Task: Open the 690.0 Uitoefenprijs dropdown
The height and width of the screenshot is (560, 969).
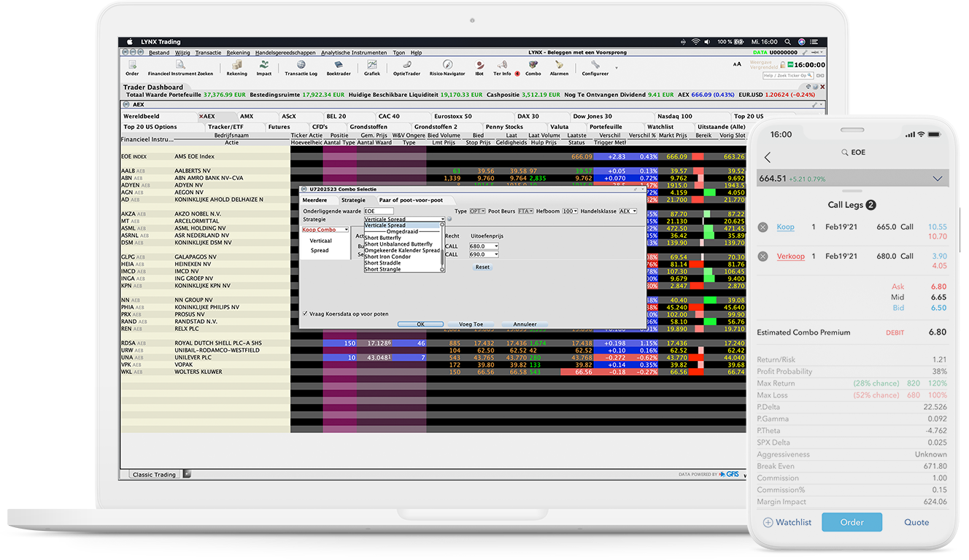Action: 484,254
